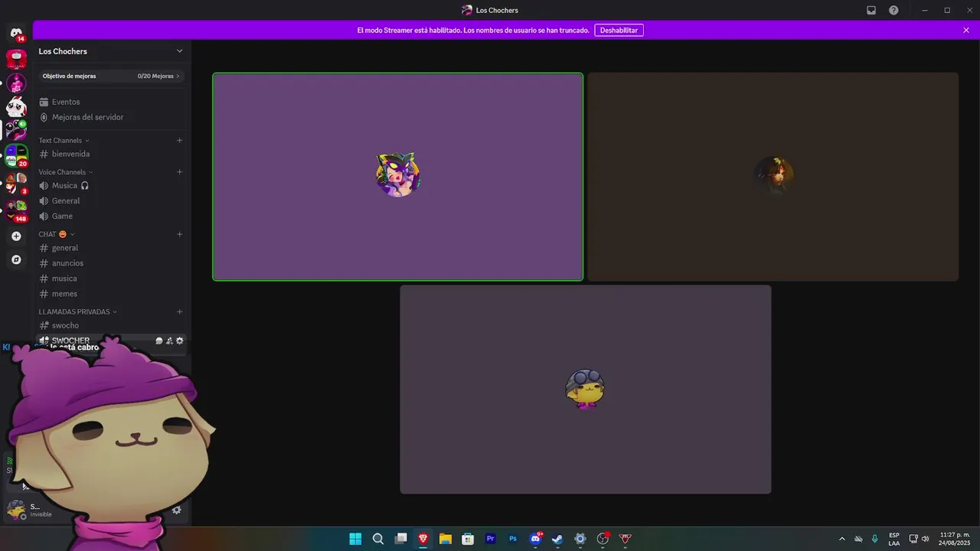Open Discord direct messages home icon

[x=16, y=34]
